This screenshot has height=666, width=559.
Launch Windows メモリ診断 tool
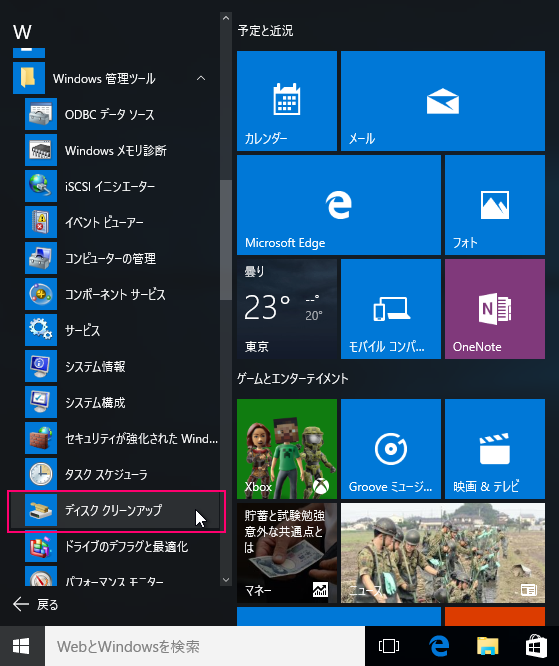coord(114,150)
